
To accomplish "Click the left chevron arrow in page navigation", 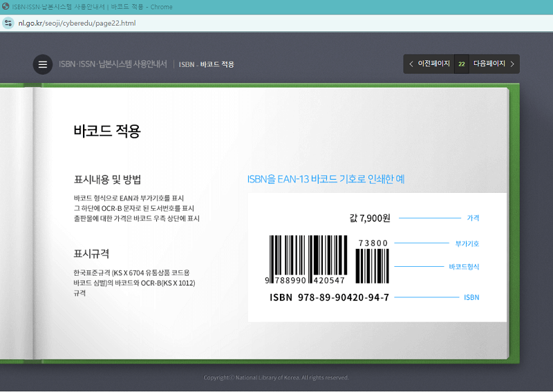I will click(411, 64).
